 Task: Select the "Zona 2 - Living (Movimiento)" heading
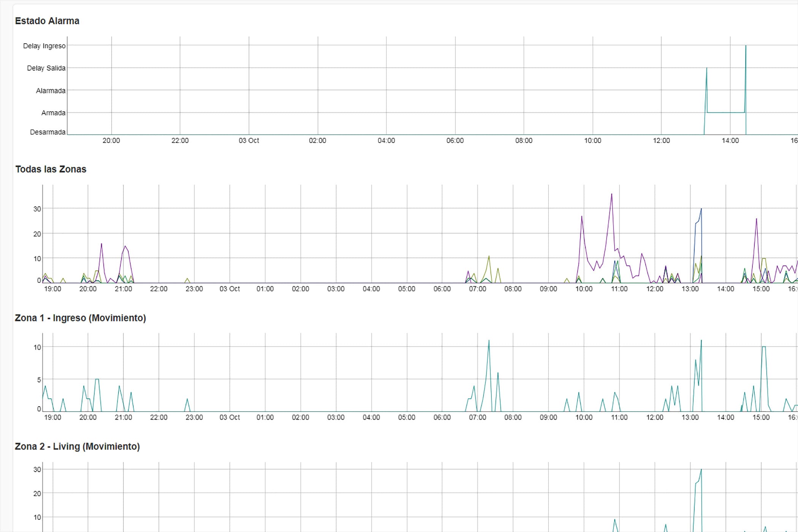(x=78, y=446)
